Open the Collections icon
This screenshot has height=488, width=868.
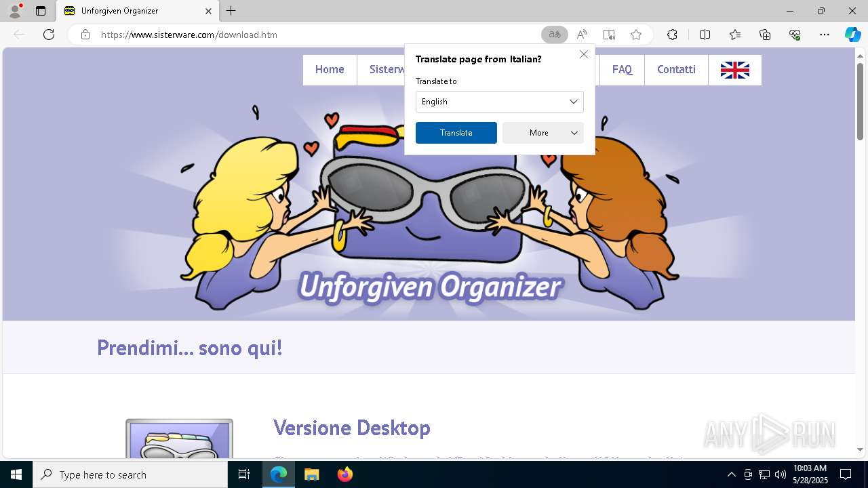tap(765, 35)
